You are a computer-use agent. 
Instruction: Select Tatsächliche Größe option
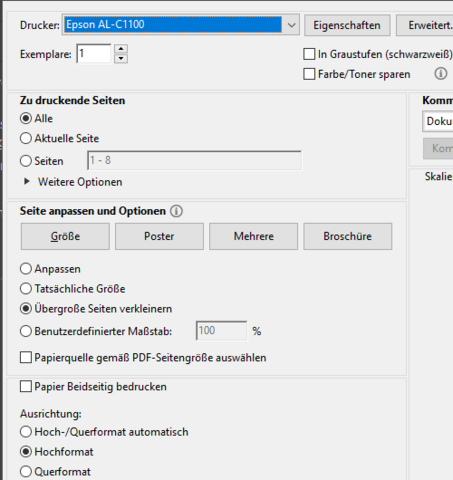(26, 289)
